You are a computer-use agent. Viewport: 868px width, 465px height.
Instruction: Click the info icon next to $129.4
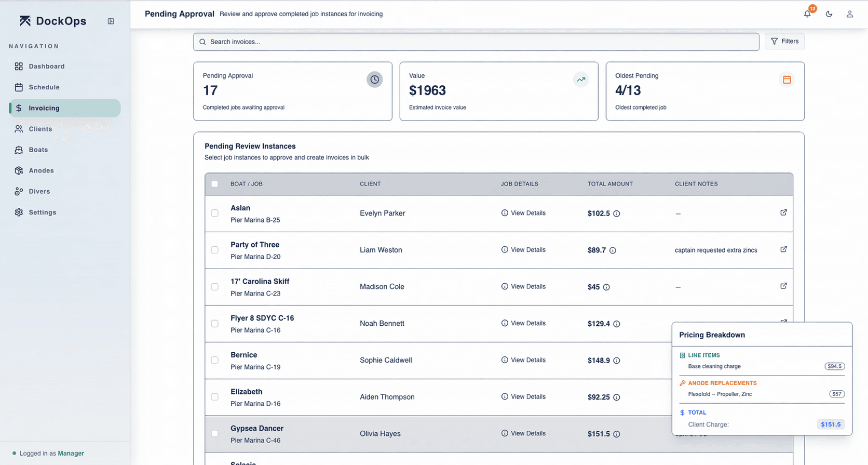tap(617, 324)
